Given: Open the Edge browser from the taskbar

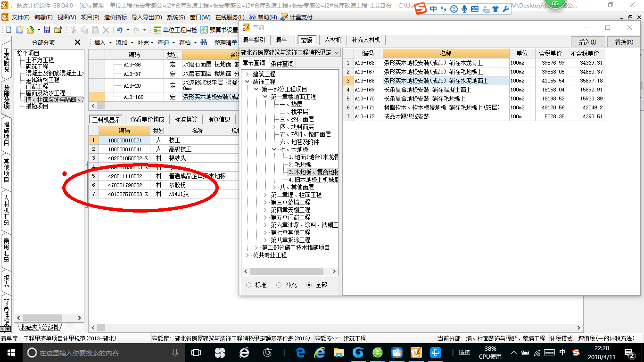Looking at the screenshot, I should (x=301, y=353).
